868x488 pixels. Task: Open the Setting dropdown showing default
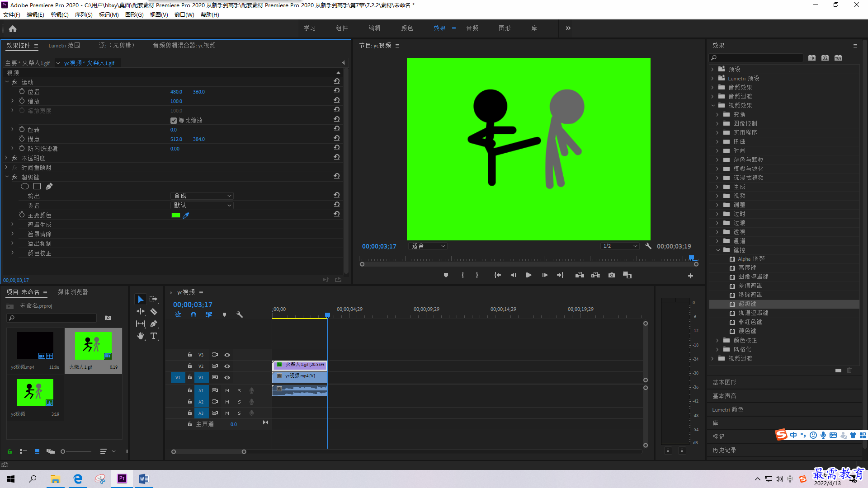click(202, 205)
